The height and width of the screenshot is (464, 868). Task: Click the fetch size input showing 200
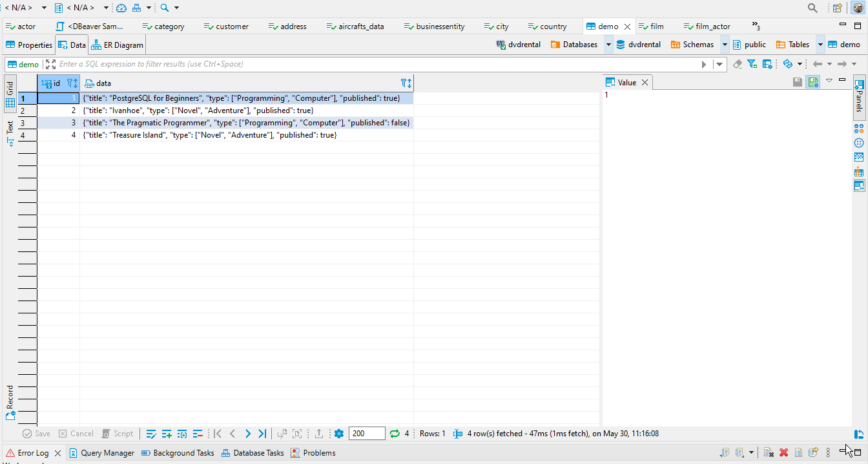tap(366, 434)
